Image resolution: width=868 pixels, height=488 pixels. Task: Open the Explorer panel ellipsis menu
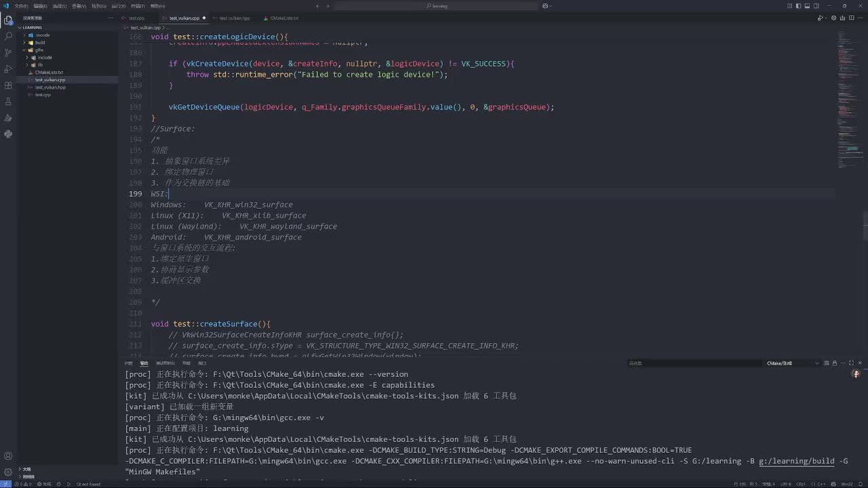[111, 18]
